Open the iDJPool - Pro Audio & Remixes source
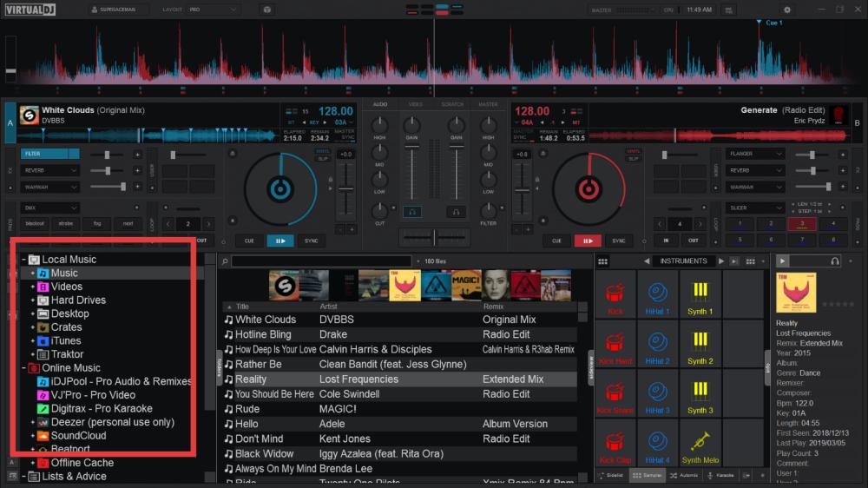Screen dimensions: 868x488 (121, 381)
